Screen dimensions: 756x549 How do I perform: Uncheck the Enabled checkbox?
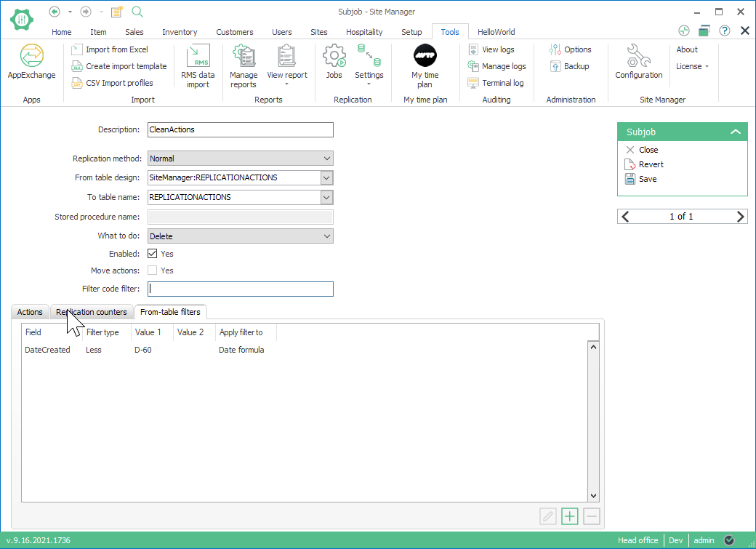[153, 254]
